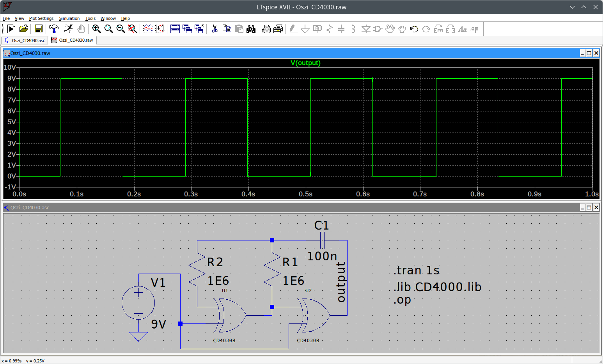
Task: Click the Print icon in toolbar
Action: [266, 29]
